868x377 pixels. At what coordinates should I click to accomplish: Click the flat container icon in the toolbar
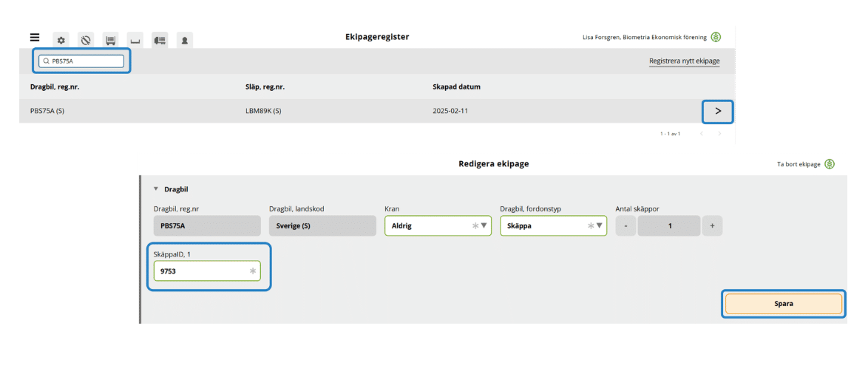click(135, 41)
